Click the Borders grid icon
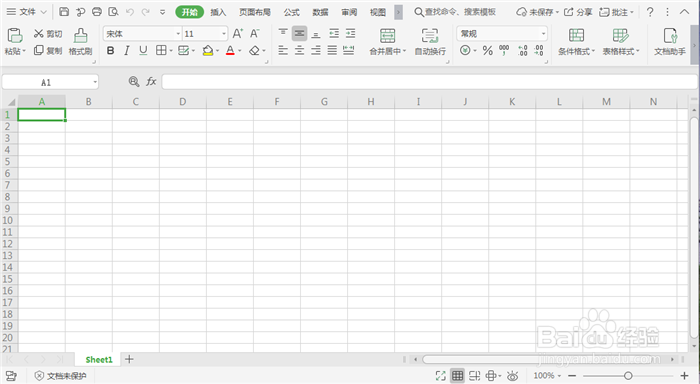The height and width of the screenshot is (384, 700). pyautogui.click(x=161, y=50)
